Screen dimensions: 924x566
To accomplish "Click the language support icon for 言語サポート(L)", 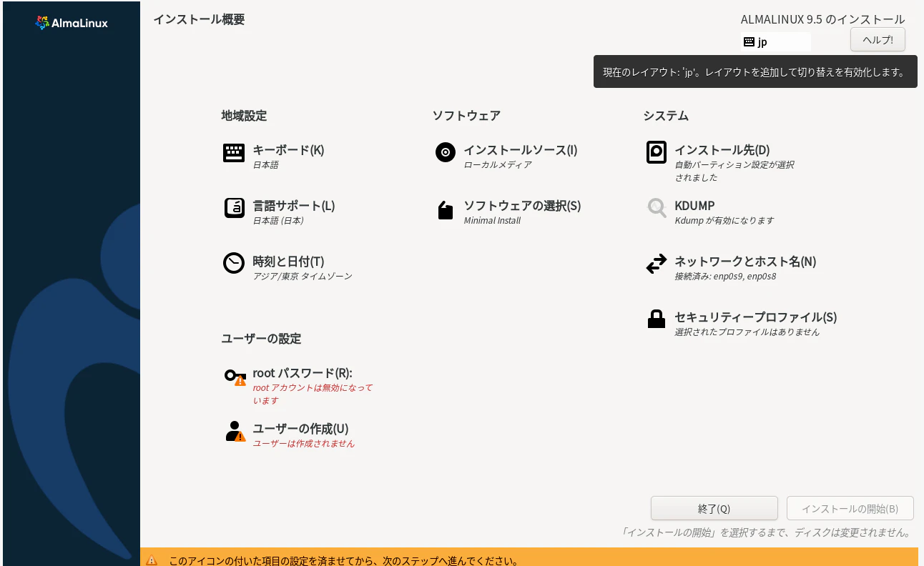I will [234, 208].
